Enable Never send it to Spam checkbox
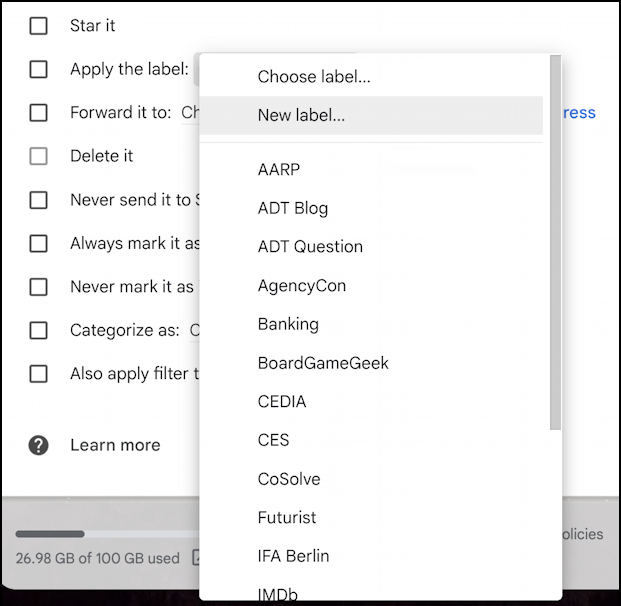The height and width of the screenshot is (606, 621). tap(38, 200)
